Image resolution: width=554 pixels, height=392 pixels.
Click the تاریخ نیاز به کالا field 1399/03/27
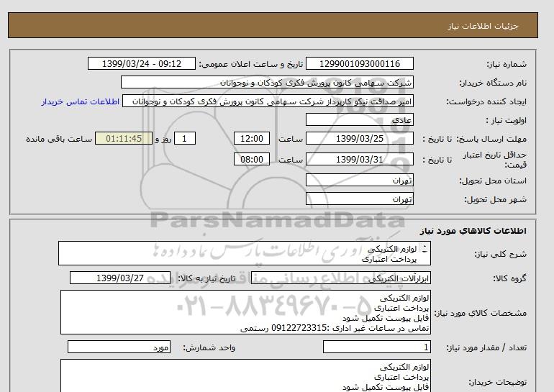click(120, 278)
